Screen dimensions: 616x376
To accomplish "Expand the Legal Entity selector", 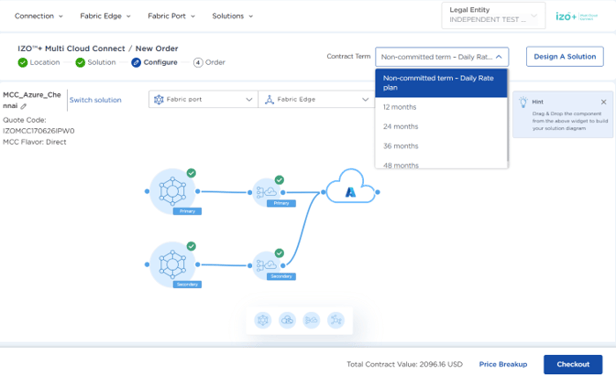I will pos(493,15).
